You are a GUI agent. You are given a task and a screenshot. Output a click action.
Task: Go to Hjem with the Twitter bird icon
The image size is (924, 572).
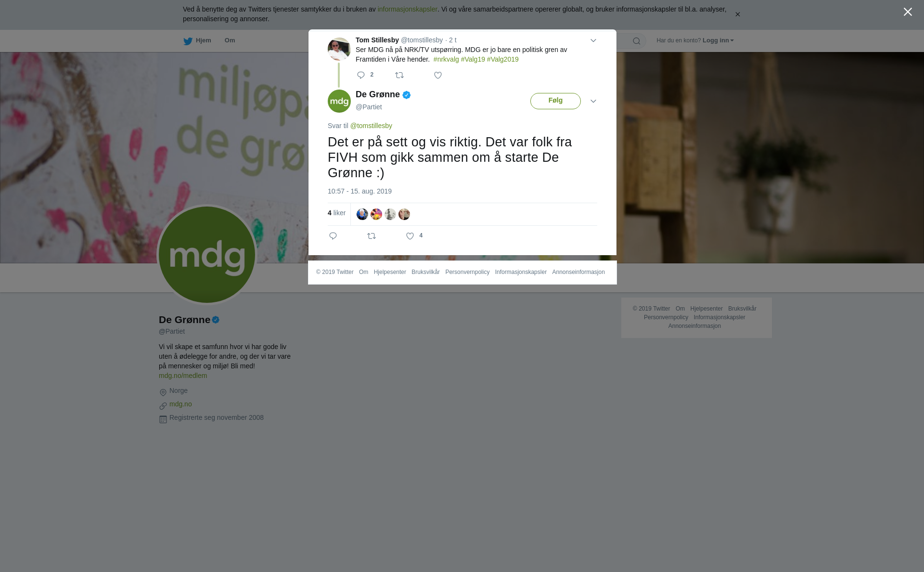(197, 41)
